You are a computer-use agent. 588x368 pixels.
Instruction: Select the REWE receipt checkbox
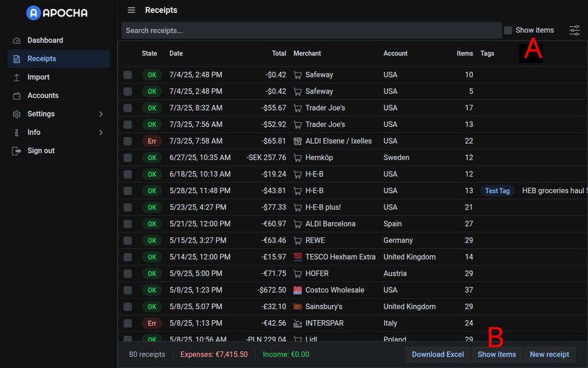click(128, 240)
